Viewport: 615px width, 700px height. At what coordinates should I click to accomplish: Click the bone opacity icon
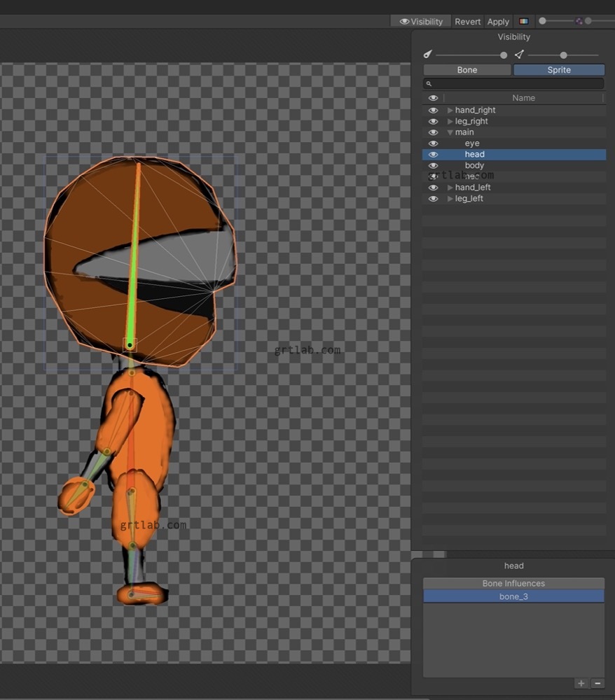point(428,55)
